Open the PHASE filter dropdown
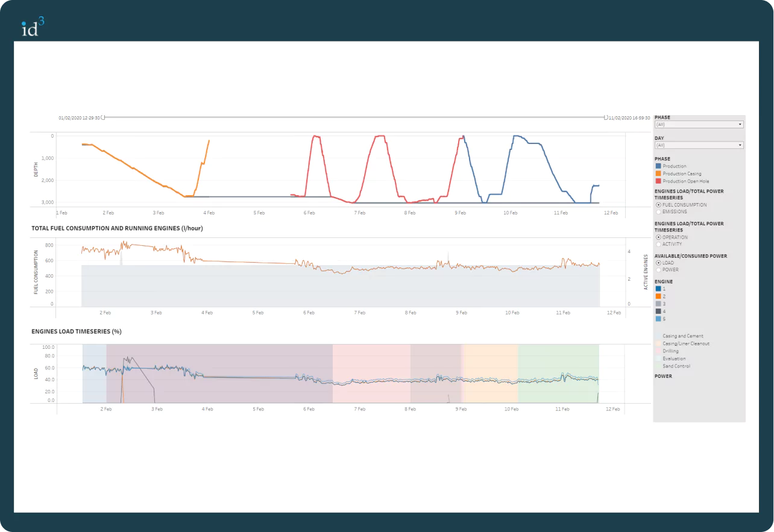The image size is (774, 532). coord(699,124)
